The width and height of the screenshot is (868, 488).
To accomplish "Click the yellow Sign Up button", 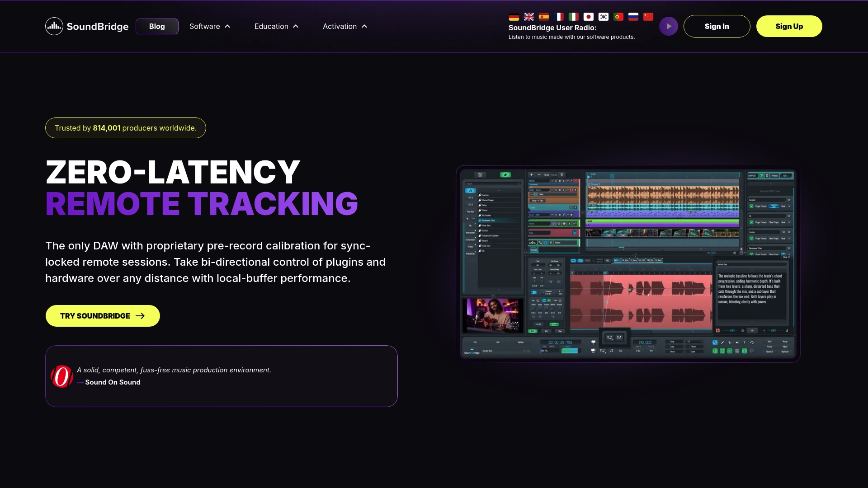I will [789, 26].
